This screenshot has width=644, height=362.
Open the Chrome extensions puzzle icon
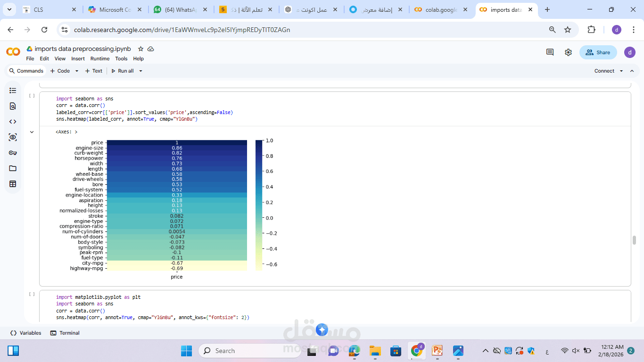point(591,30)
